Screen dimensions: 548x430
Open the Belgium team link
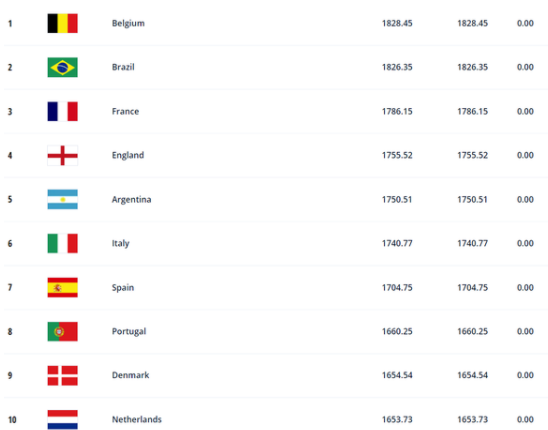click(x=128, y=23)
